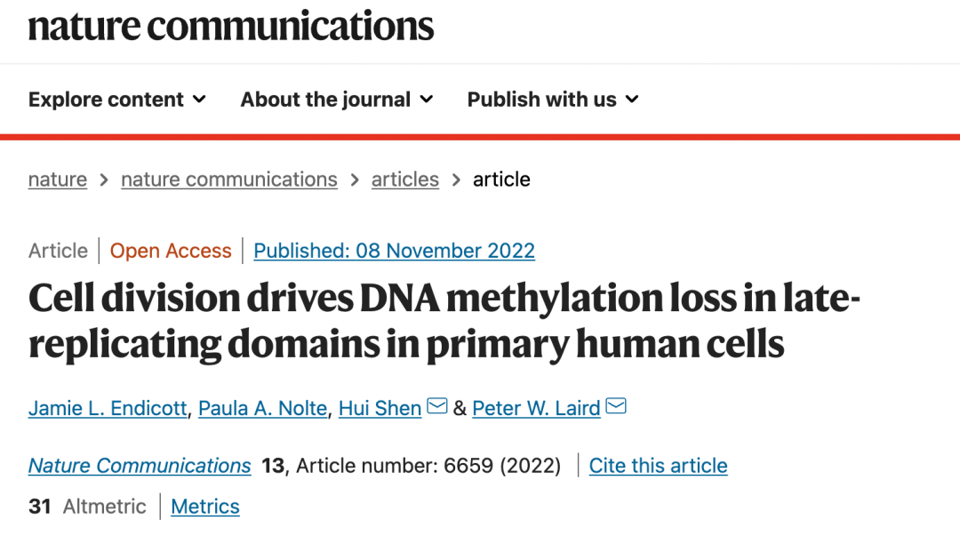This screenshot has width=960, height=560.
Task: Go to the nature breadcrumb link
Action: (58, 180)
